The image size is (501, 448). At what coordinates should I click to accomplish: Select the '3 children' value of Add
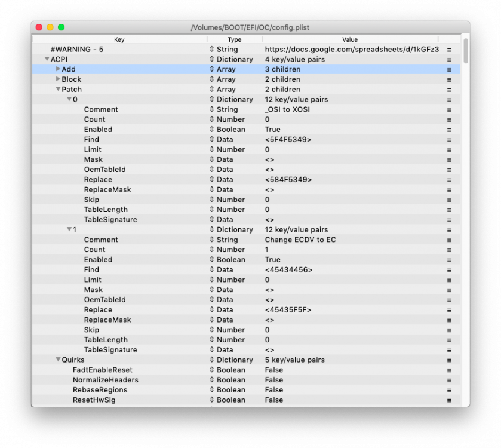click(x=283, y=69)
